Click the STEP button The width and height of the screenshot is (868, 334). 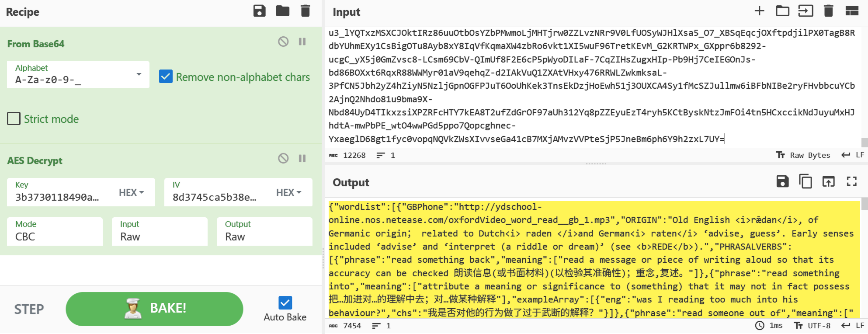click(x=29, y=309)
